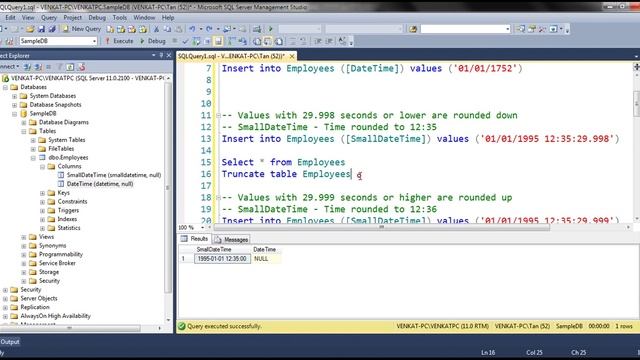
Task: Collapse the dbo.Employees table node
Action: click(x=33, y=158)
